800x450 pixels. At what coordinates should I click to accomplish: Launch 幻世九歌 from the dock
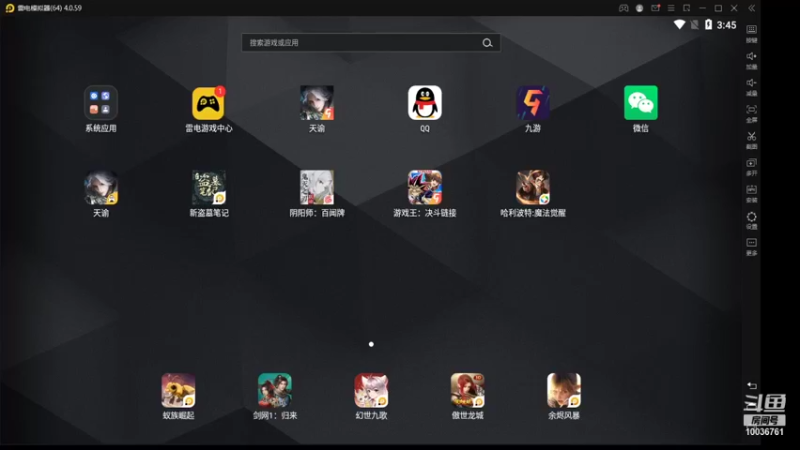point(371,390)
